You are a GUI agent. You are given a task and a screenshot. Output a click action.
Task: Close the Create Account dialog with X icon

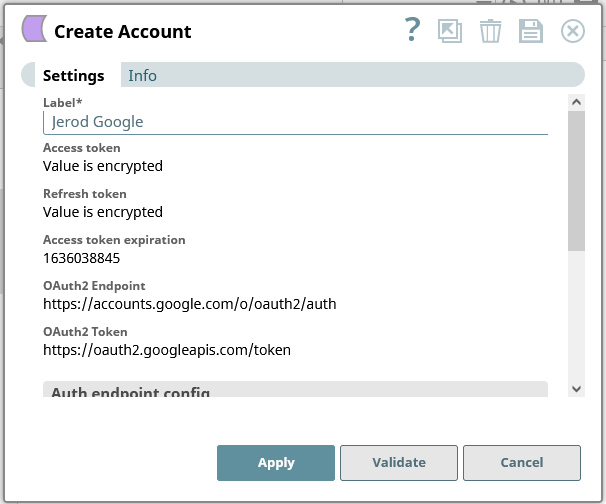(572, 31)
